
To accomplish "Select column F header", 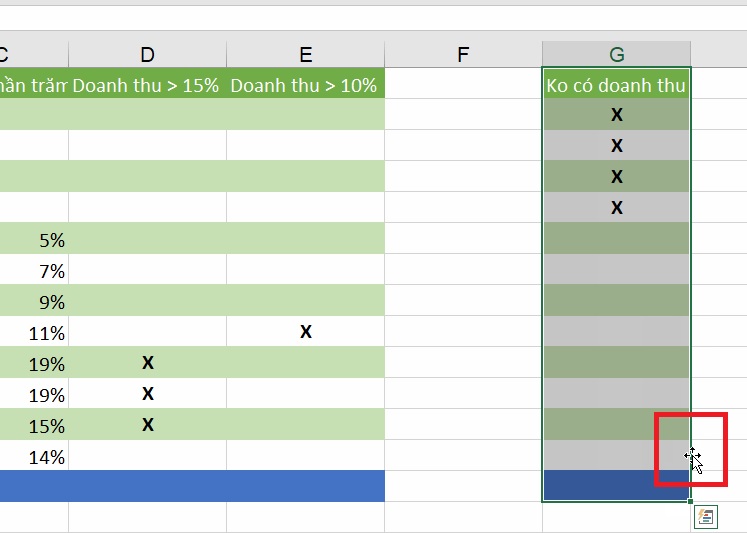I will tap(463, 54).
